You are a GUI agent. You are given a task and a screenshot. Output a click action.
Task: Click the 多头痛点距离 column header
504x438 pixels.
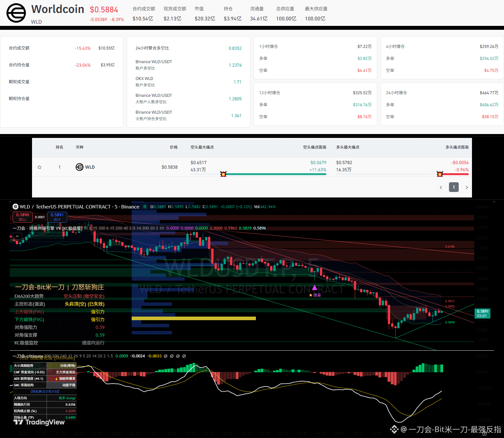click(457, 147)
